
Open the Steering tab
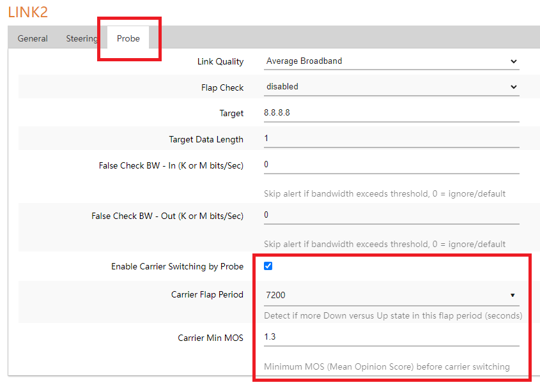82,38
